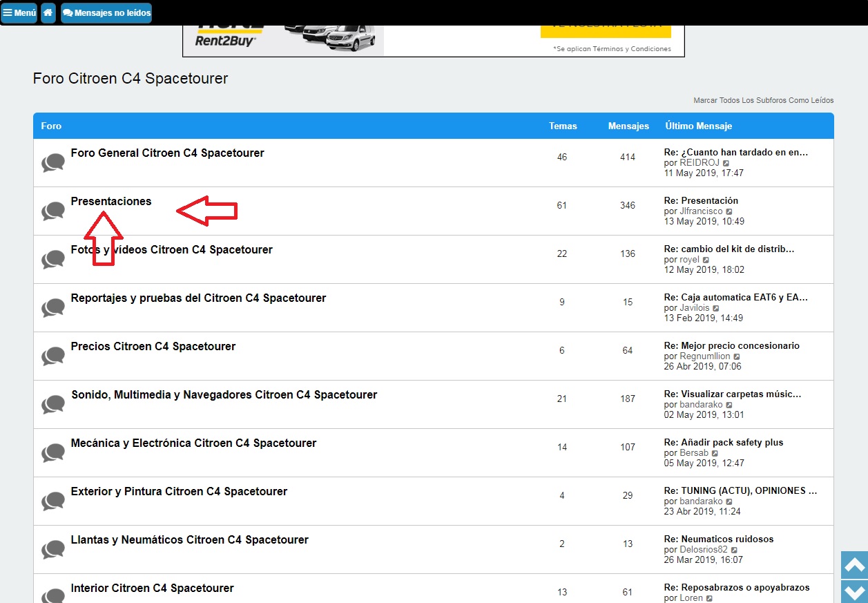The height and width of the screenshot is (603, 868).
Task: Click speech bubble icon for Exterior y Pintura
Action: click(x=53, y=501)
